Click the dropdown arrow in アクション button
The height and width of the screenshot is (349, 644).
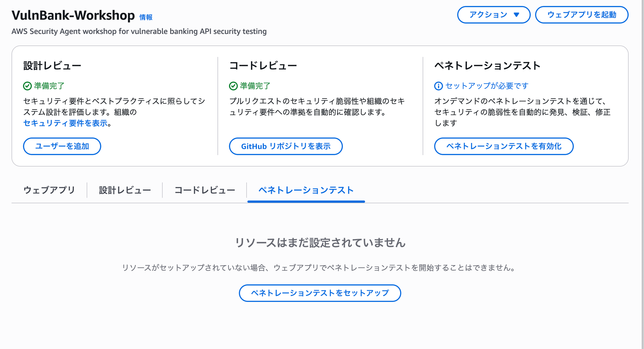pyautogui.click(x=516, y=15)
